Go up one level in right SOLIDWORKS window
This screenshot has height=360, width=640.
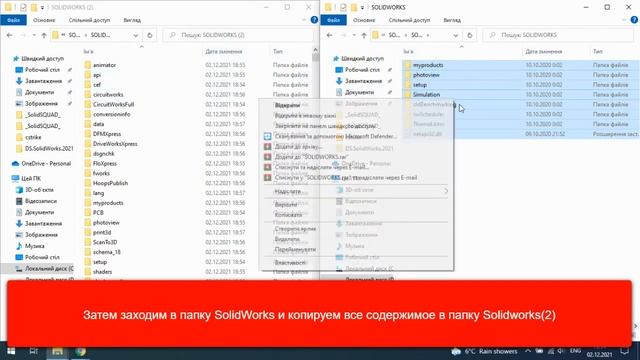coord(364,35)
